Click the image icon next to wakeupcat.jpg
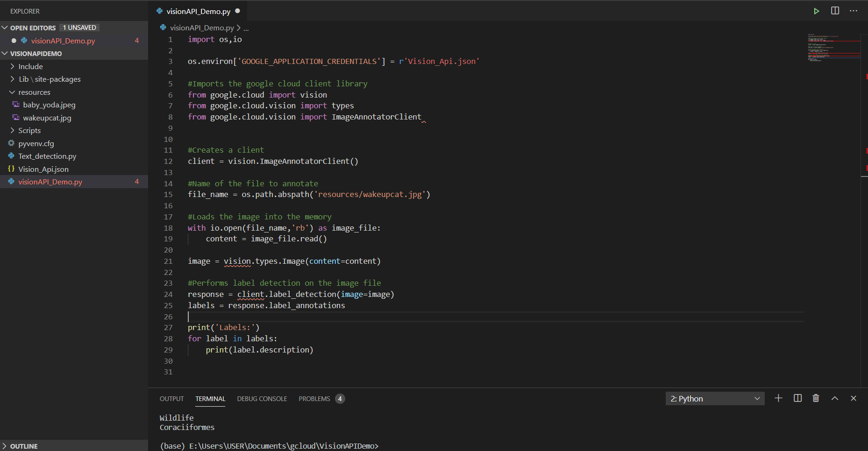This screenshot has height=451, width=868. click(16, 118)
